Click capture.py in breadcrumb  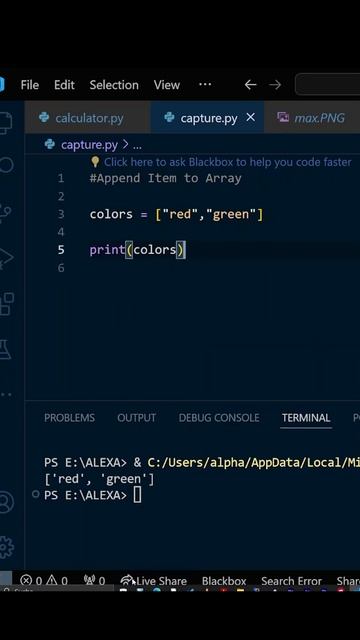pos(89,144)
